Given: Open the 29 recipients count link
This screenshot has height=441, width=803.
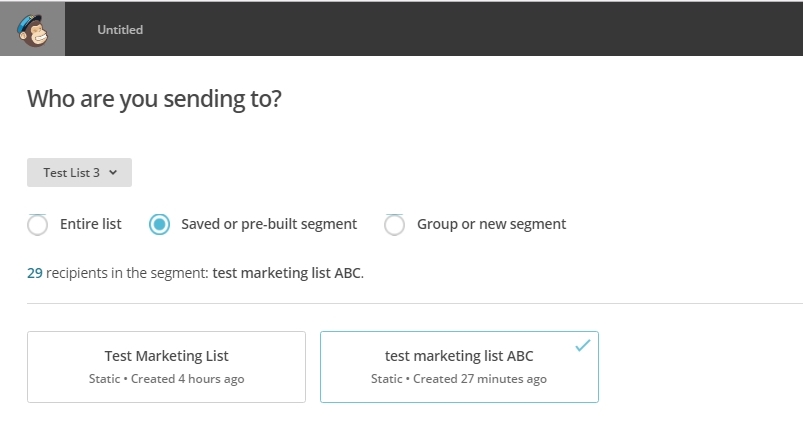Looking at the screenshot, I should click(34, 273).
